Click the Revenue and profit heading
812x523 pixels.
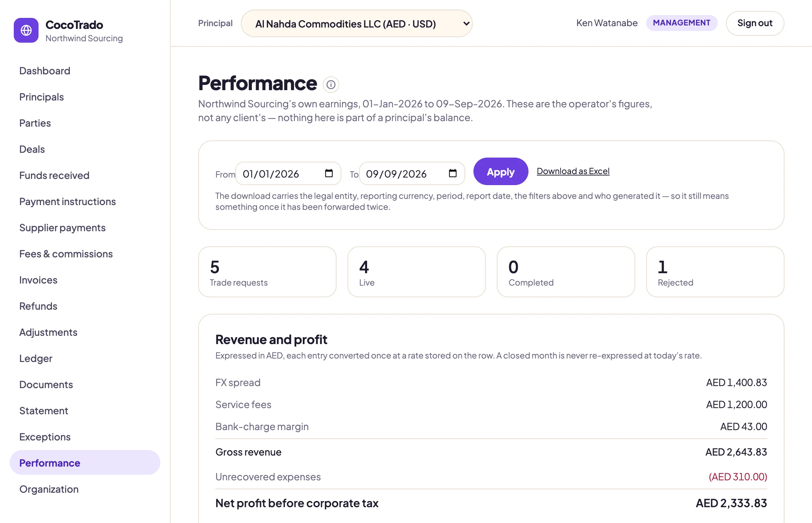coord(271,340)
